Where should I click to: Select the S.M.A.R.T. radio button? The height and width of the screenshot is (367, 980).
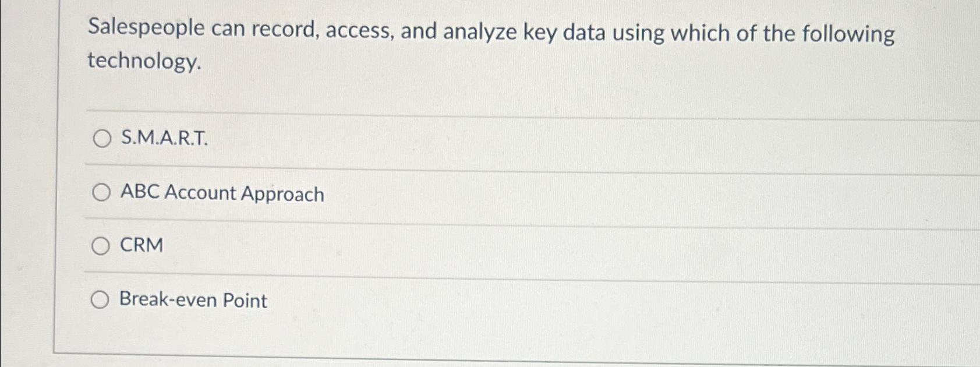coord(102,139)
